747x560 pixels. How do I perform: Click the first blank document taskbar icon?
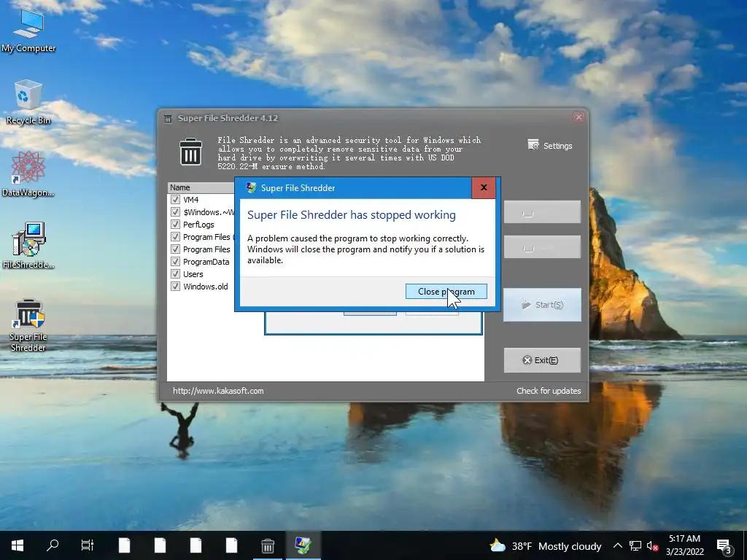[124, 545]
